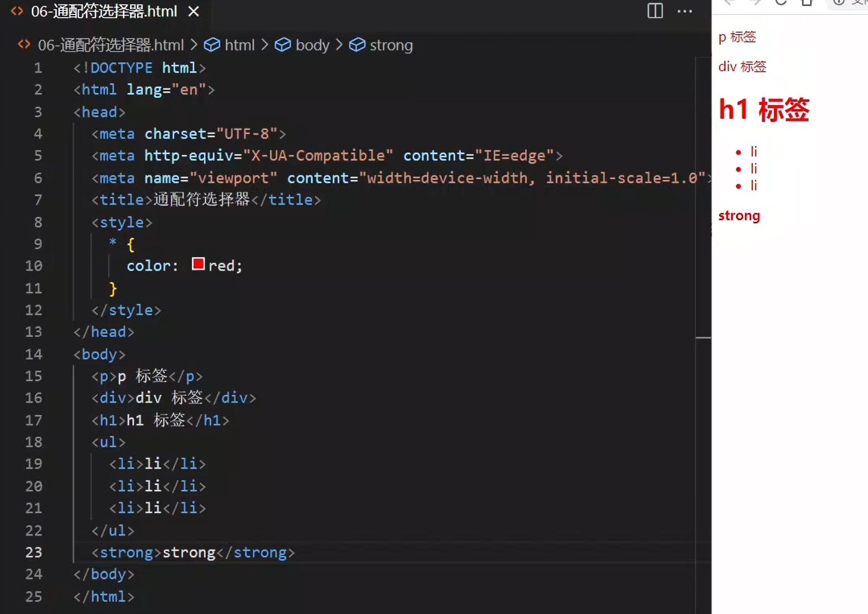Image resolution: width=868 pixels, height=614 pixels.
Task: Click the li element on line 21
Action: [x=158, y=508]
